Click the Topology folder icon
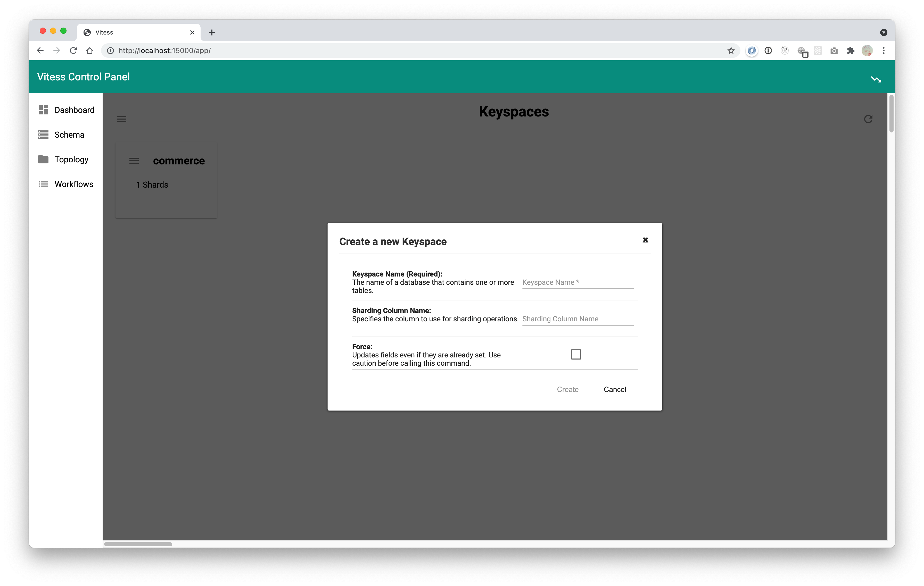This screenshot has height=586, width=924. (x=43, y=159)
